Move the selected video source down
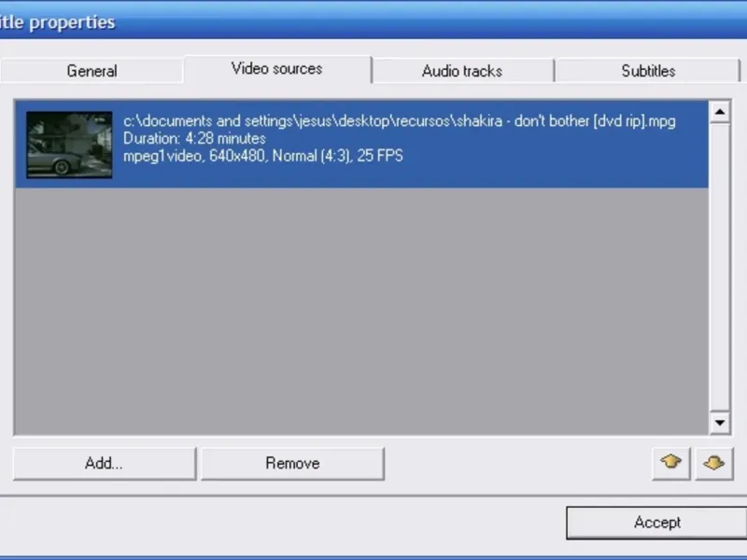 point(713,463)
